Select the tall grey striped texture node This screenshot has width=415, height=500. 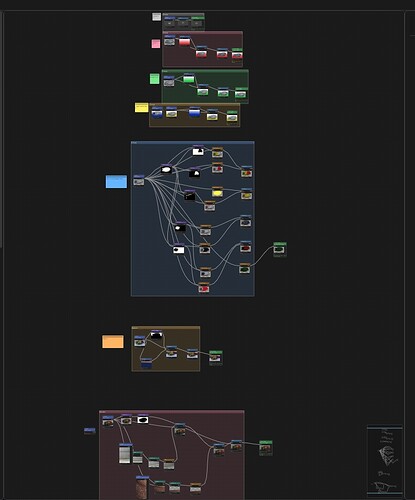tap(125, 454)
